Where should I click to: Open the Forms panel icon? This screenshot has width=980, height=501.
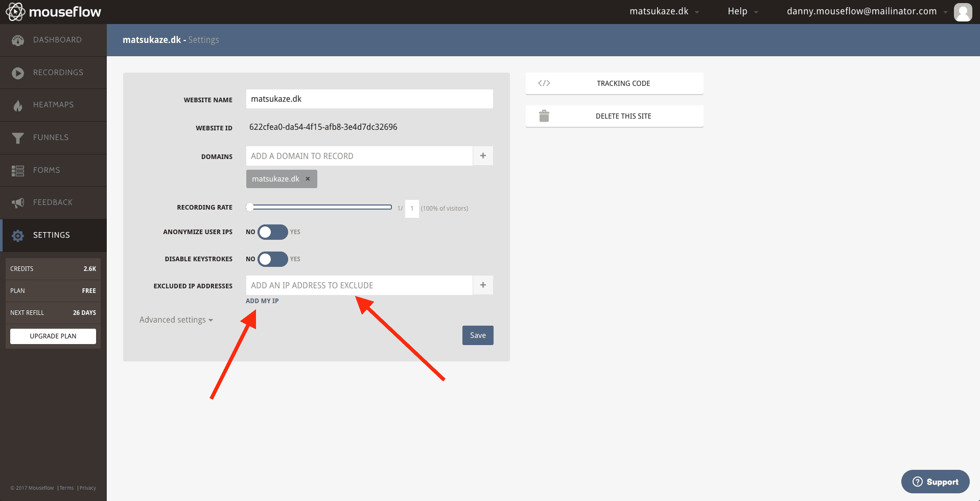(18, 170)
